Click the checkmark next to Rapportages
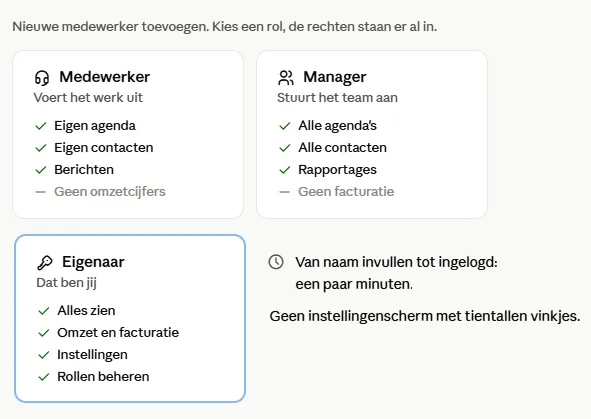 point(285,170)
